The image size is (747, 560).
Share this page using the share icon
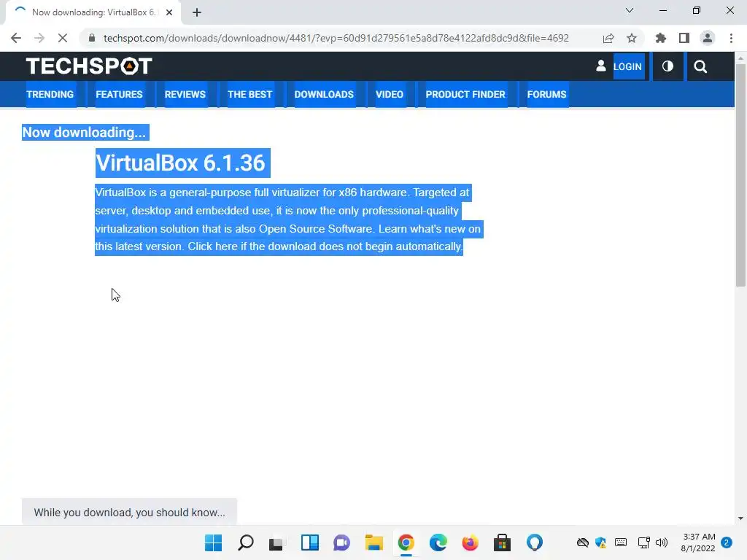[x=608, y=38]
